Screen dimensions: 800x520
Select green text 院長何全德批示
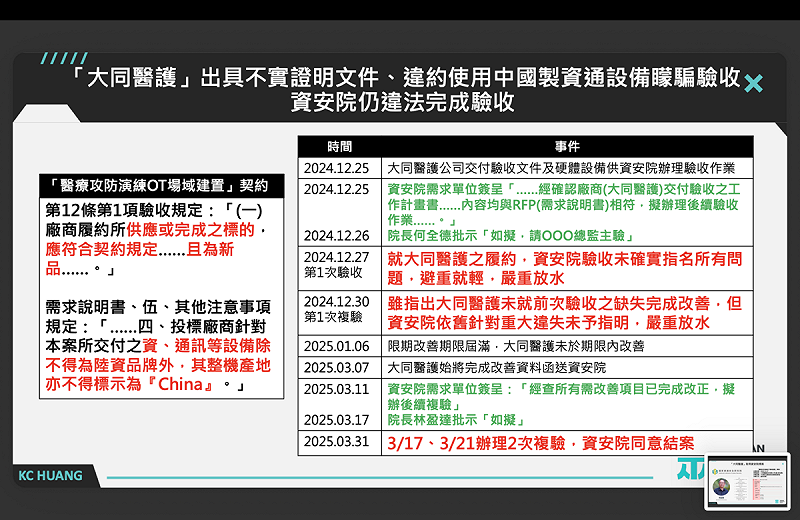tap(433, 236)
